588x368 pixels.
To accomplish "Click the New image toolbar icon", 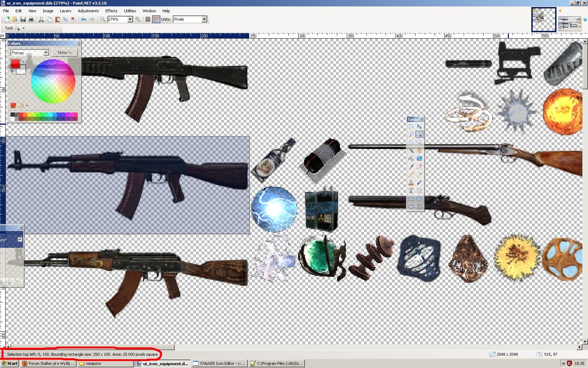I will (x=7, y=19).
